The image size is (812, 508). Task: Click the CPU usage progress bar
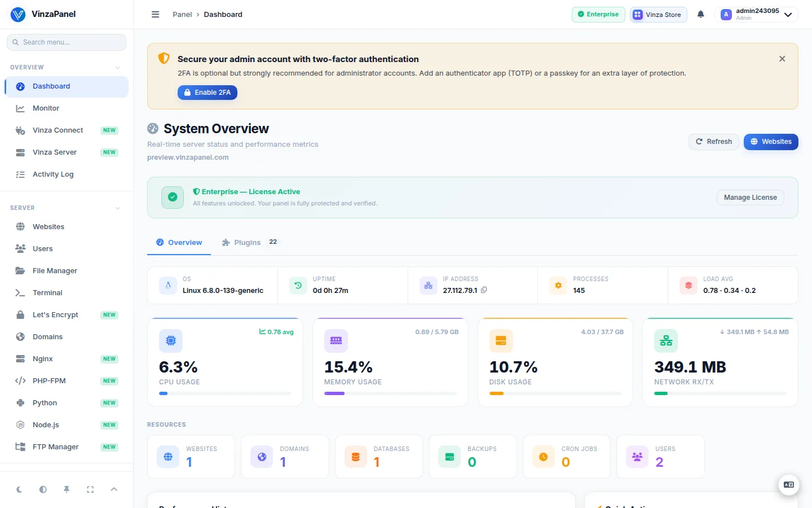[x=225, y=393]
